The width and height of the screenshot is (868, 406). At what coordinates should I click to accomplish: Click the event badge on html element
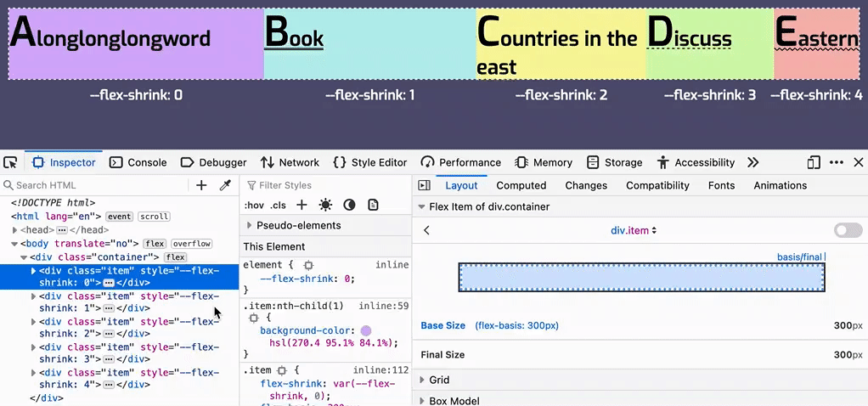pyautogui.click(x=119, y=217)
